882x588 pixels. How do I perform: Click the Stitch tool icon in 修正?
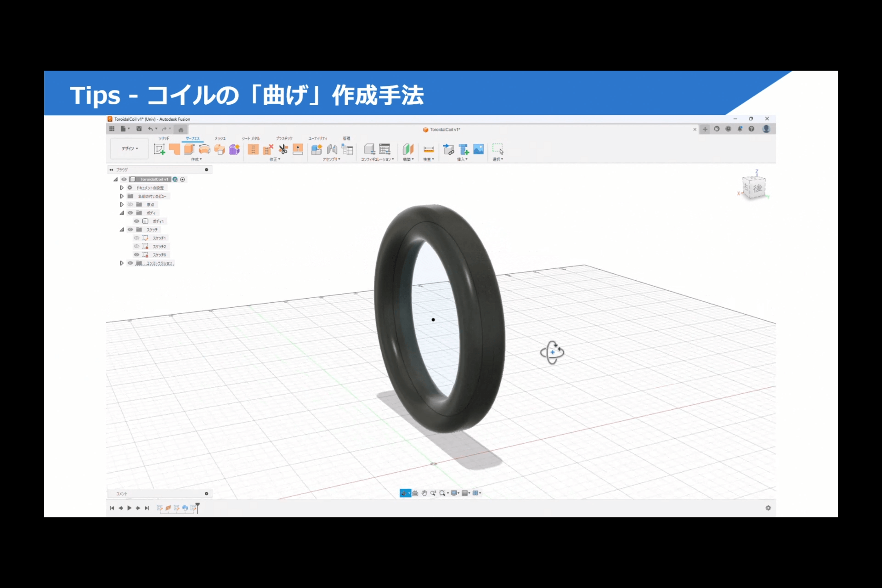coord(253,149)
